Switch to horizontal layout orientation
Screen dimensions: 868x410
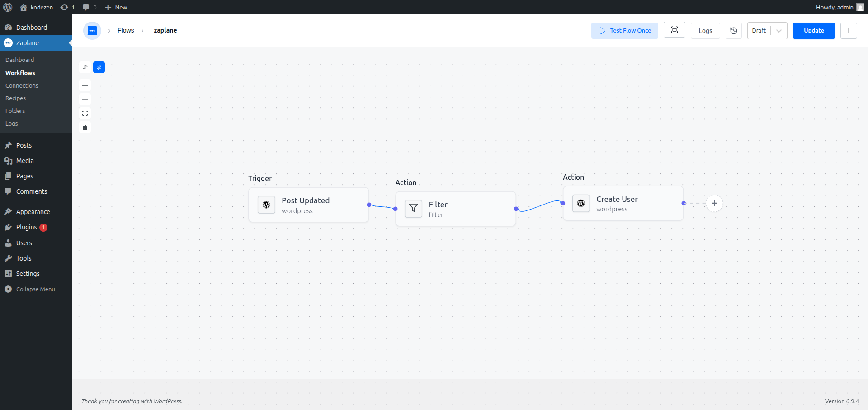(x=99, y=67)
